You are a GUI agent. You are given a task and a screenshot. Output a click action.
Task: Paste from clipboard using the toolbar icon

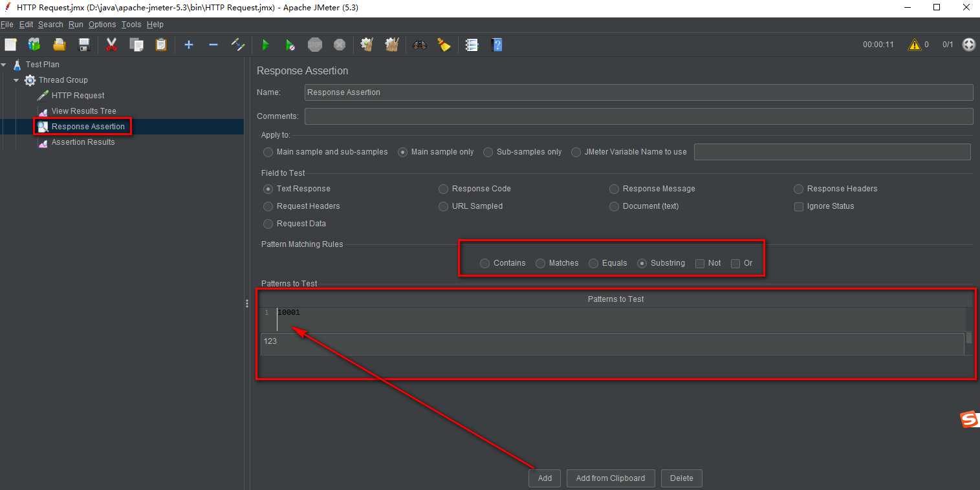coord(160,45)
